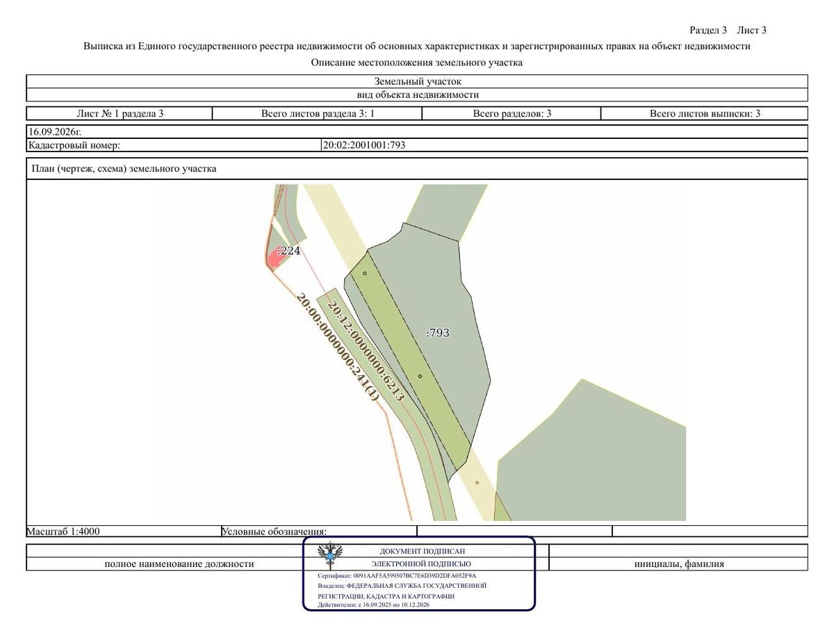Screen dimensions: 834x644
Task: Click the "Кадастровый номер:" label
Action: [x=74, y=145]
